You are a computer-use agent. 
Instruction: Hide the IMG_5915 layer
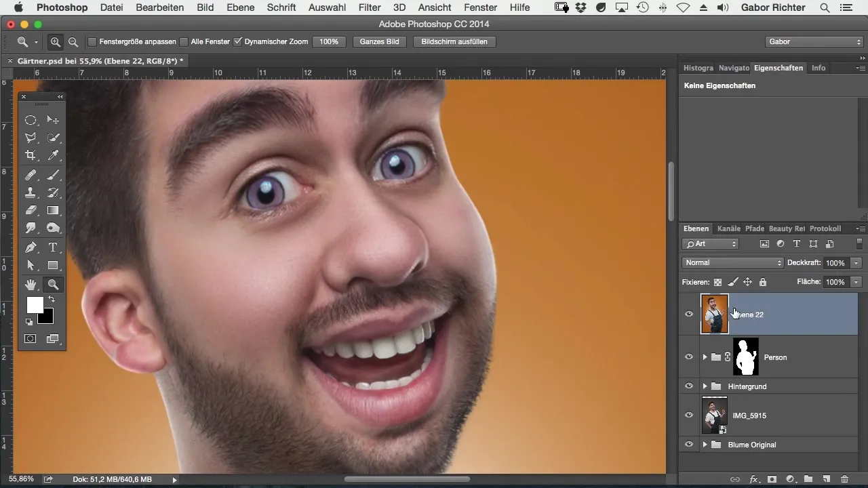coord(689,415)
